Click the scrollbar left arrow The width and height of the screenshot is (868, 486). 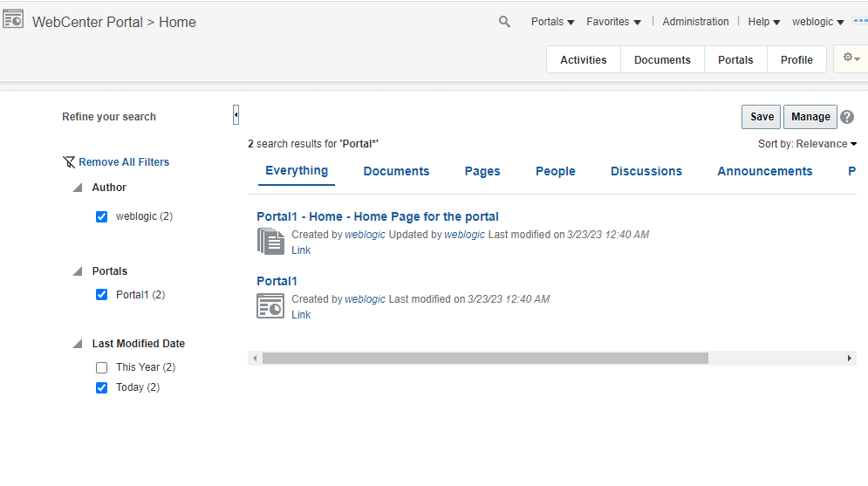click(x=255, y=358)
